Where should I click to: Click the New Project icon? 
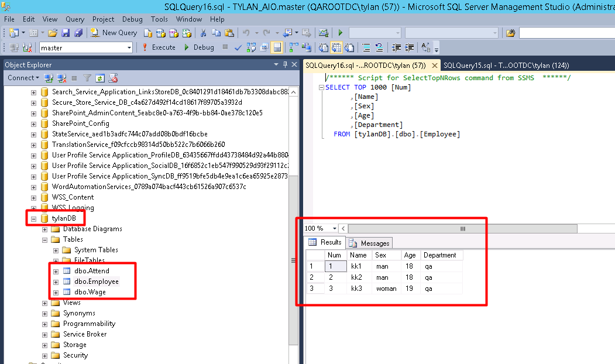click(14, 33)
